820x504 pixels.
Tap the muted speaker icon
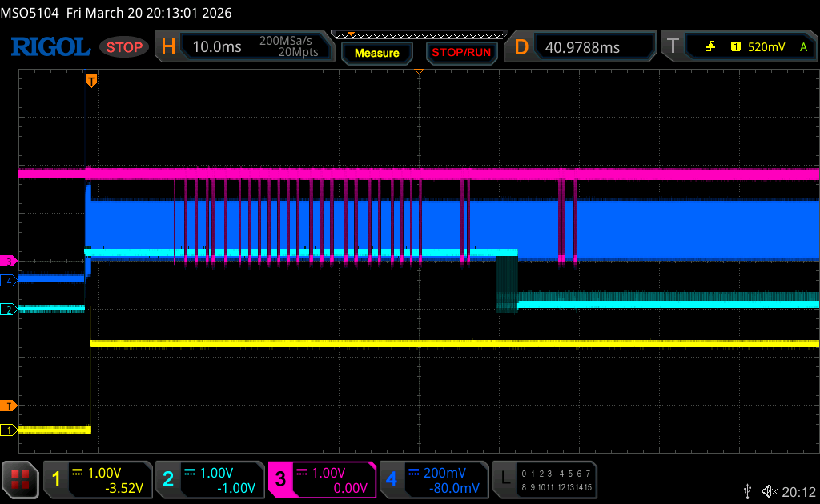tap(770, 491)
